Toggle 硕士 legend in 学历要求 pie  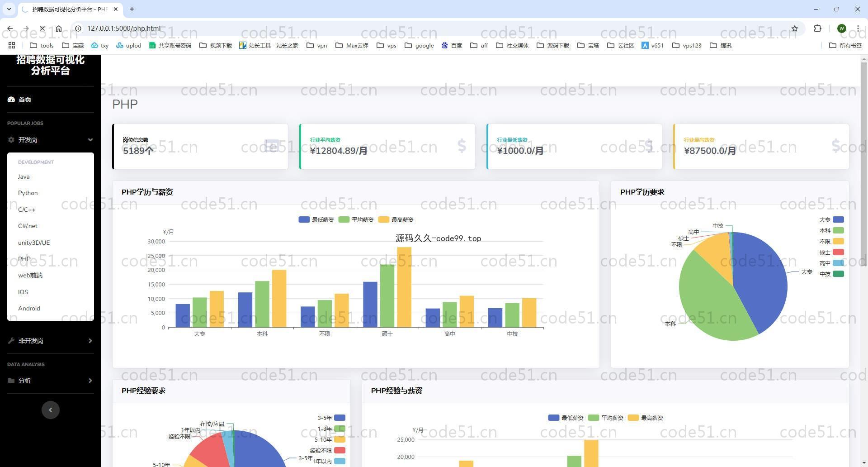coord(831,252)
